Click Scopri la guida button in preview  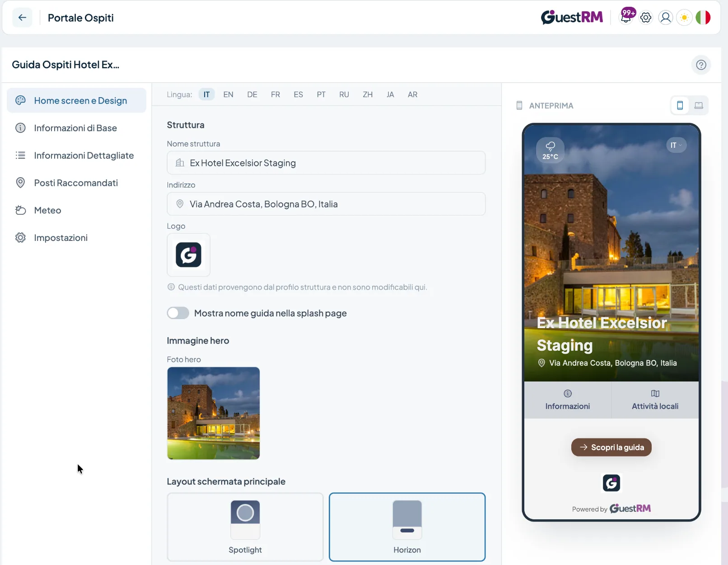pos(611,447)
